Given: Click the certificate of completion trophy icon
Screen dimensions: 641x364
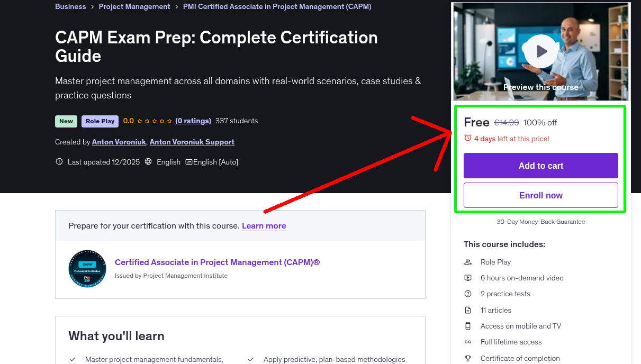Looking at the screenshot, I should (468, 358).
